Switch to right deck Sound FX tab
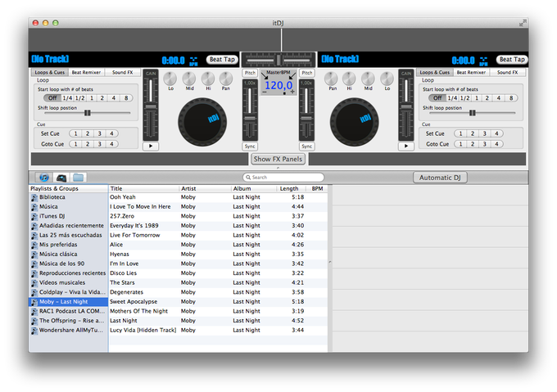Screen dimensions: 557x392 (508, 72)
